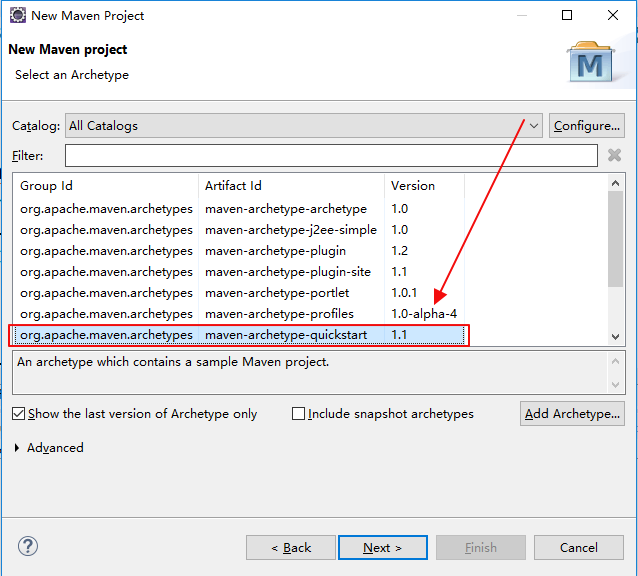This screenshot has width=638, height=576.
Task: Click the Configure... button
Action: (586, 126)
